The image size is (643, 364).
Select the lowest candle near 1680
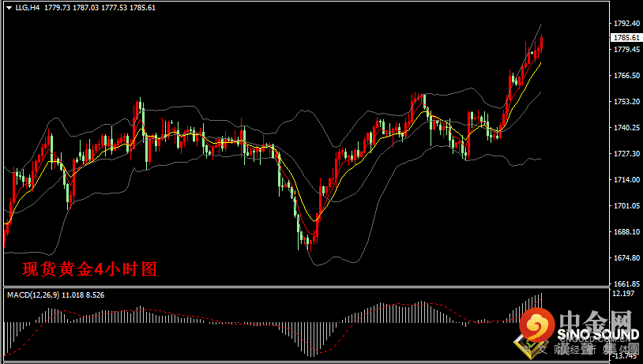[308, 244]
